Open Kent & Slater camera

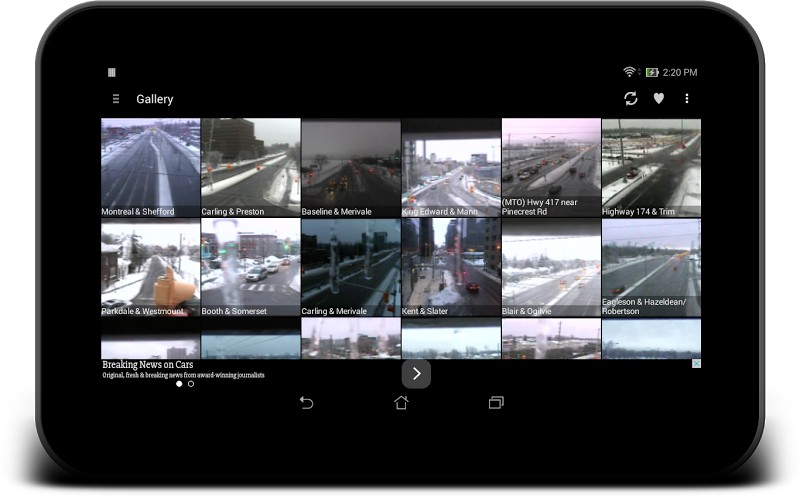point(451,268)
